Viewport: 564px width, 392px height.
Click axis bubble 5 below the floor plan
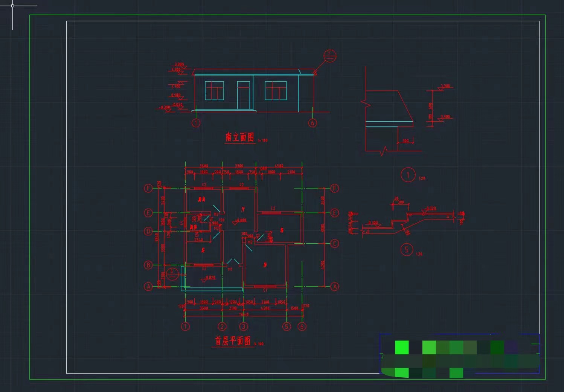coord(287,326)
